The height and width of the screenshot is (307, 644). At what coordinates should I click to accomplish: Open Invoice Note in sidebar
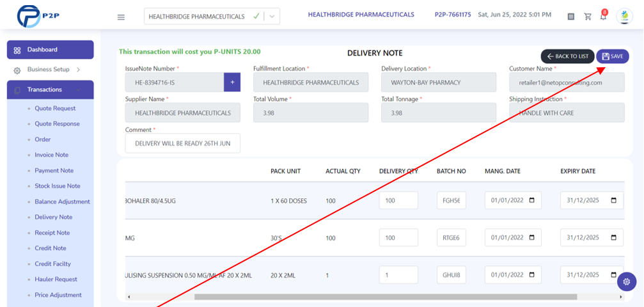tap(51, 155)
